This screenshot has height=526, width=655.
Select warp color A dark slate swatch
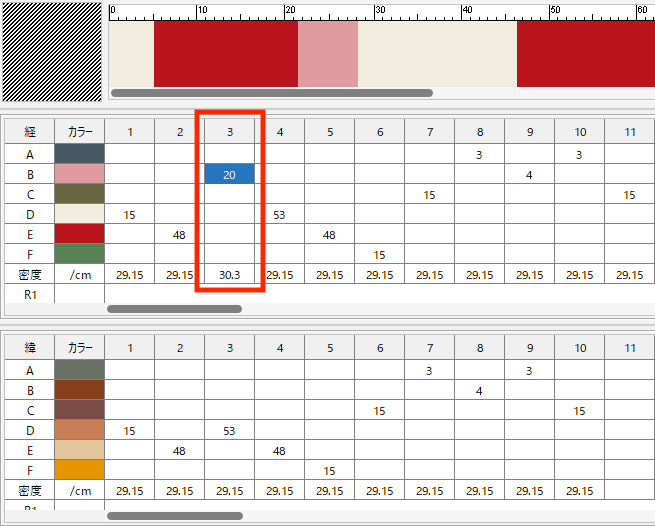click(79, 154)
